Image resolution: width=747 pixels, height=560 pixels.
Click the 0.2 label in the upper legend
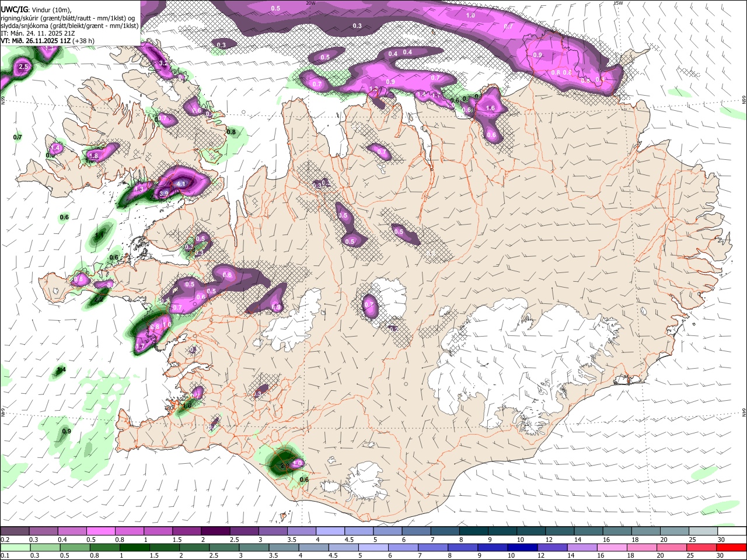coord(5,540)
